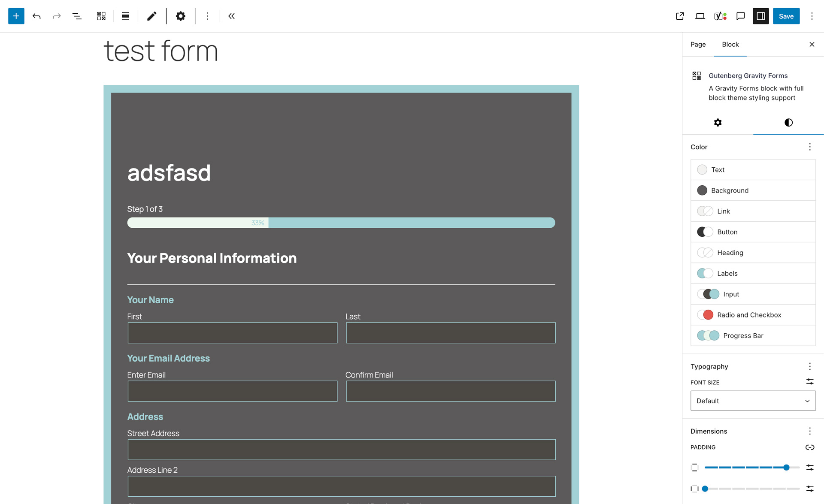Switch to the Block tab
824x504 pixels.
pyautogui.click(x=730, y=44)
